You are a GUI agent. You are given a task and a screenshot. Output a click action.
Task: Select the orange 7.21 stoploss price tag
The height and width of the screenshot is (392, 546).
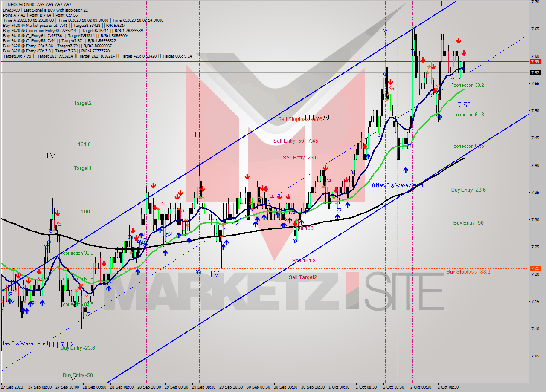[x=535, y=268]
